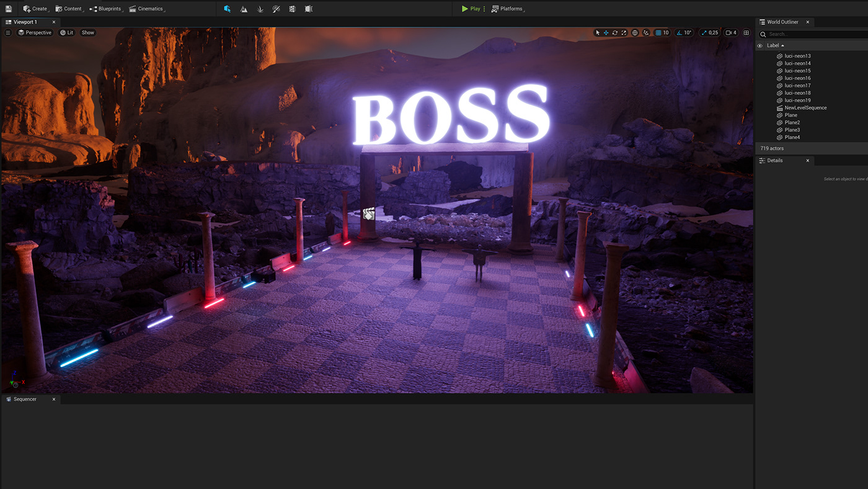Open the Blueprints dropdown menu
868x489 pixels.
(x=106, y=9)
